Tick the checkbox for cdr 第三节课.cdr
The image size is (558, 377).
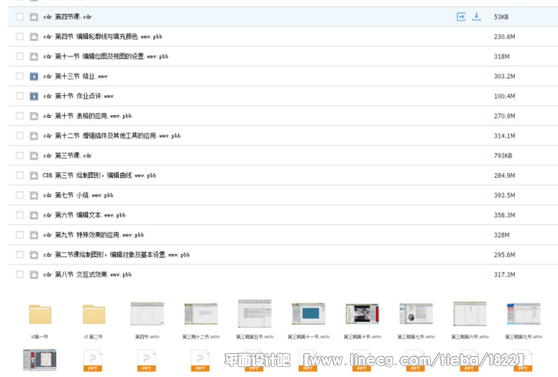tap(20, 156)
